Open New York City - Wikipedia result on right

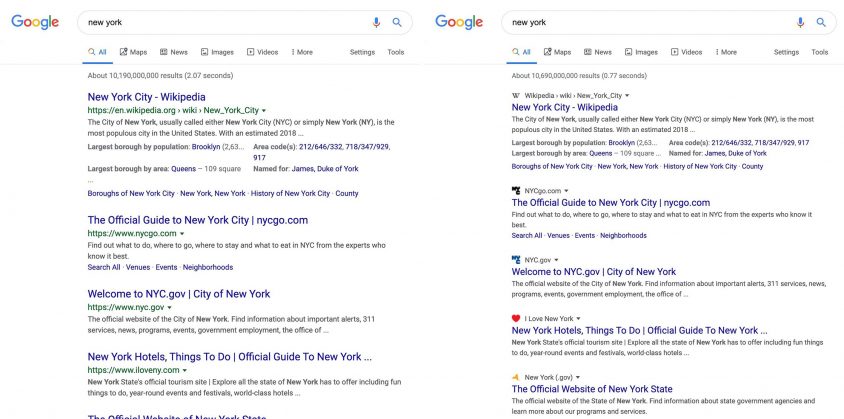[x=565, y=107]
